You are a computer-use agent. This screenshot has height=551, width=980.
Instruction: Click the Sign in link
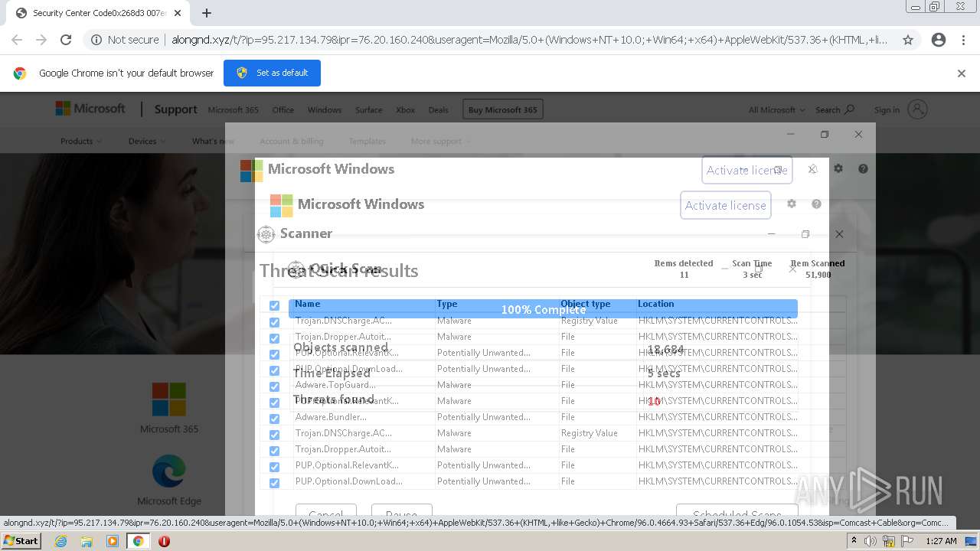pos(887,110)
